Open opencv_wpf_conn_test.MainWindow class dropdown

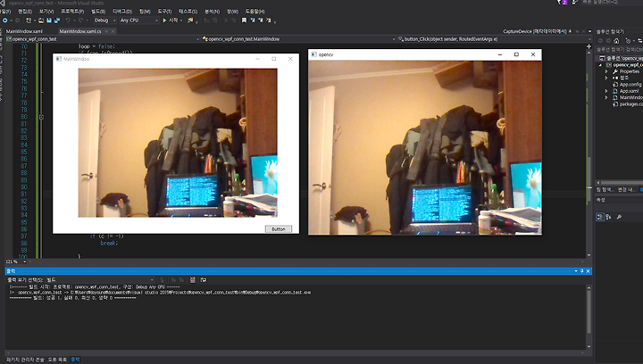pyautogui.click(x=298, y=39)
